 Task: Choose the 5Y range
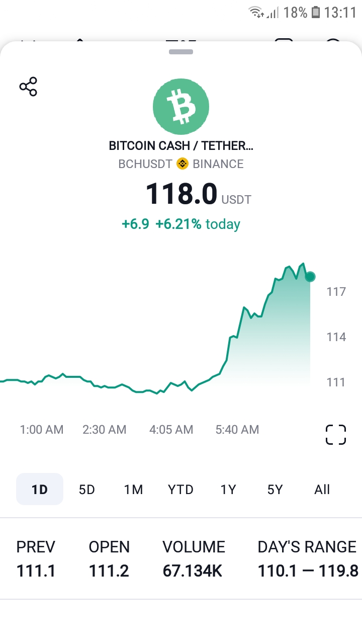[275, 489]
